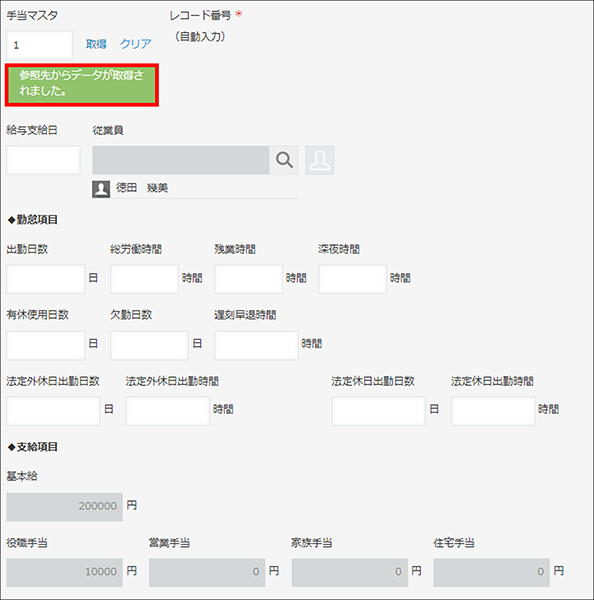Click the 法定休日出勤時間 field
The image size is (594, 600).
[493, 411]
